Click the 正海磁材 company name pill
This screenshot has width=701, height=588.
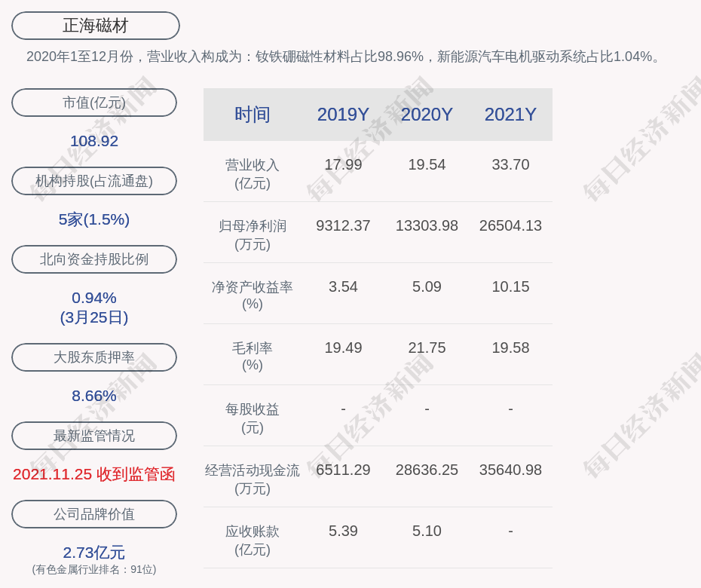click(x=95, y=26)
